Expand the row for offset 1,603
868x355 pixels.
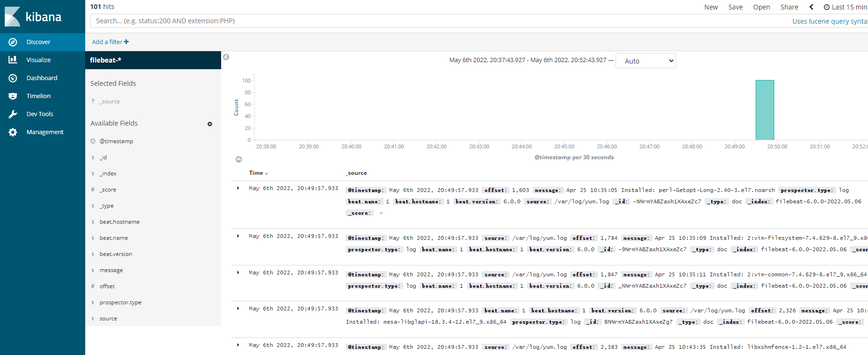tap(238, 188)
